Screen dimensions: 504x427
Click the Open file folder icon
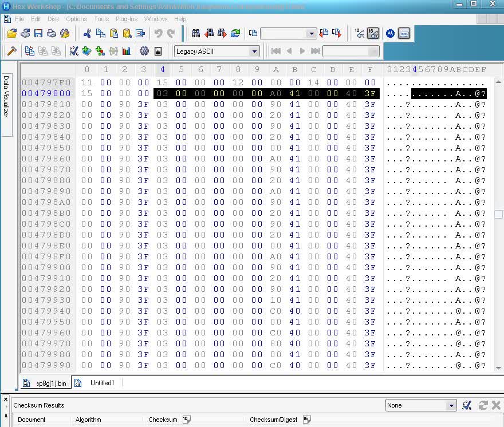(11, 34)
